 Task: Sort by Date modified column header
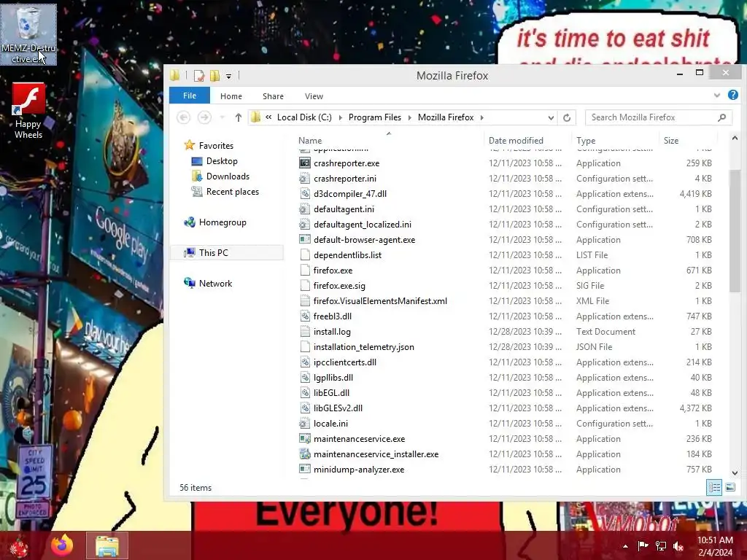pos(516,141)
